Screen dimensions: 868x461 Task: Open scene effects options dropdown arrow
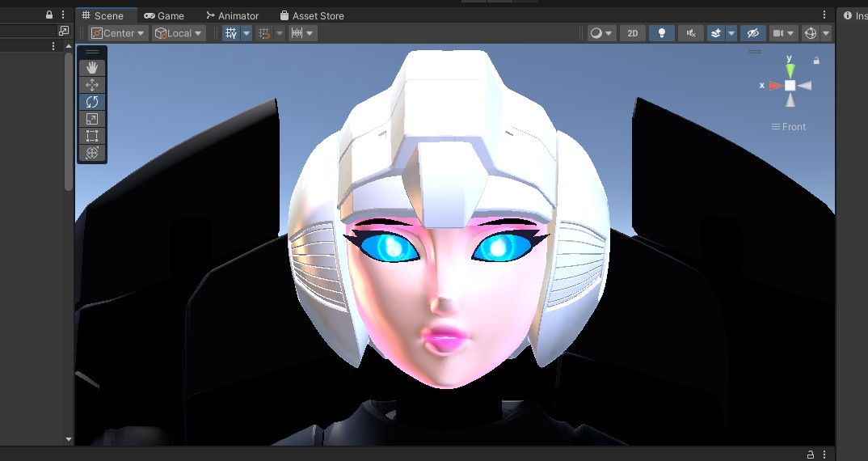tap(731, 33)
